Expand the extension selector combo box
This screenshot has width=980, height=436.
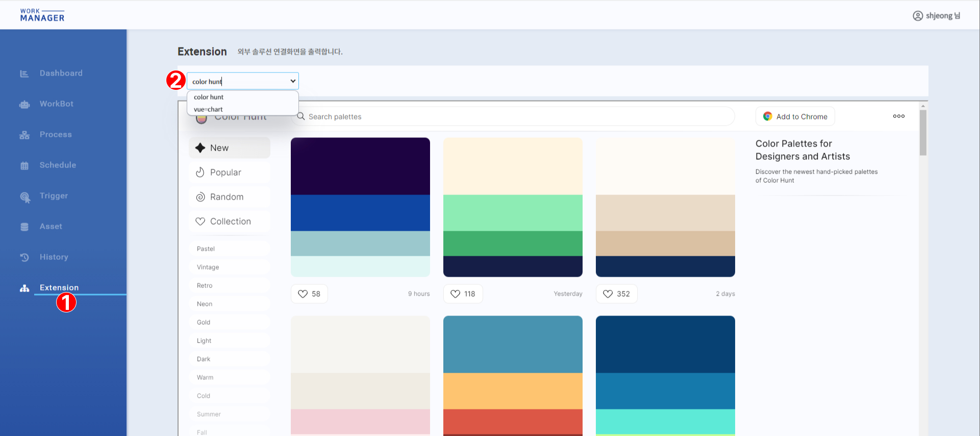pos(243,81)
